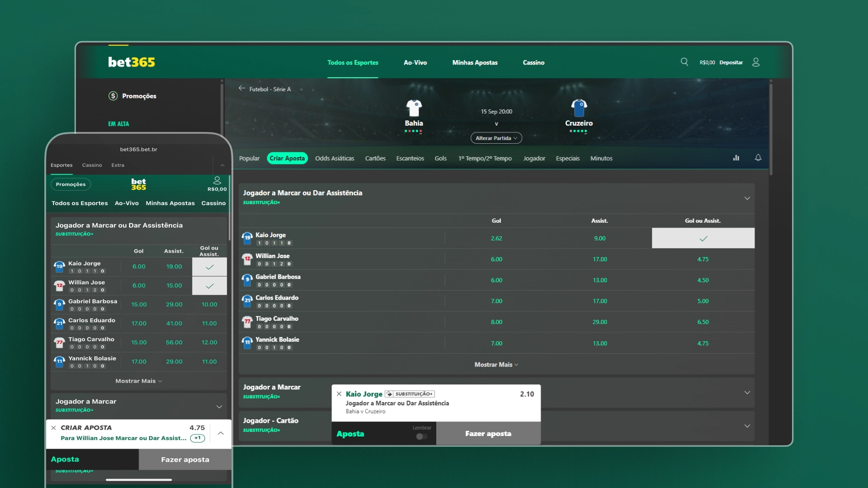Click the bet365 logo in the desktop header
The height and width of the screenshot is (488, 868).
click(x=132, y=62)
